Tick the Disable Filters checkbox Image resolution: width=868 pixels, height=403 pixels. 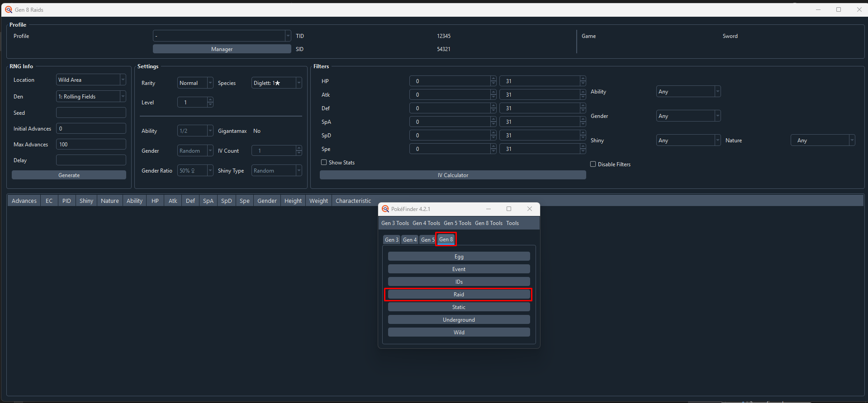tap(593, 164)
